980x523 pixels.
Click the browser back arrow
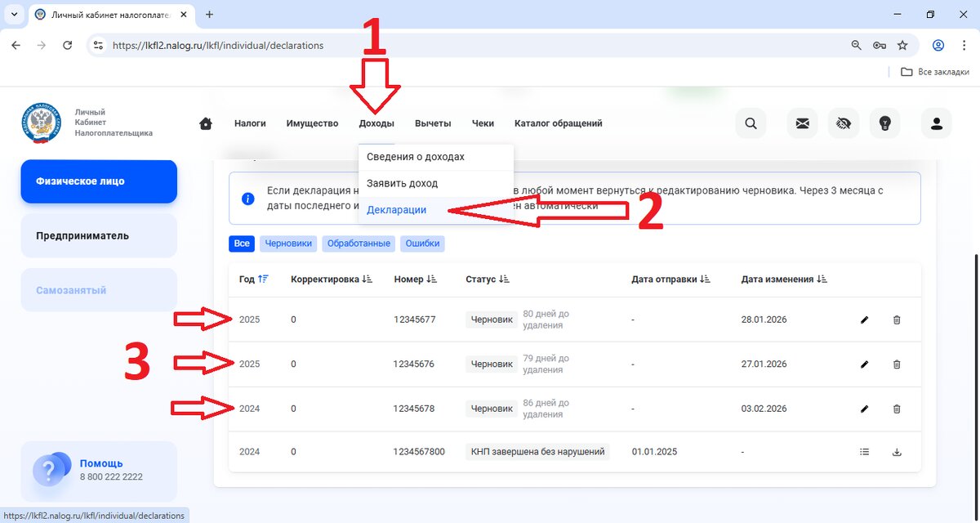pyautogui.click(x=16, y=46)
